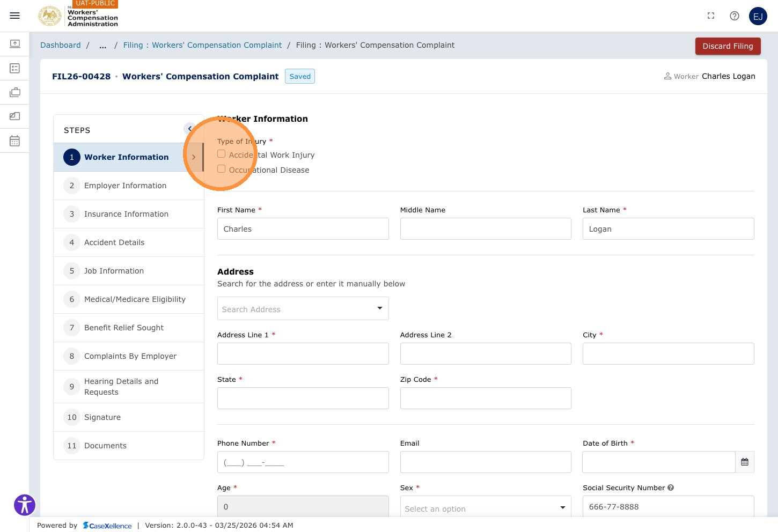Open the Dashboard breadcrumb link
Image resolution: width=778 pixels, height=532 pixels.
pos(61,45)
